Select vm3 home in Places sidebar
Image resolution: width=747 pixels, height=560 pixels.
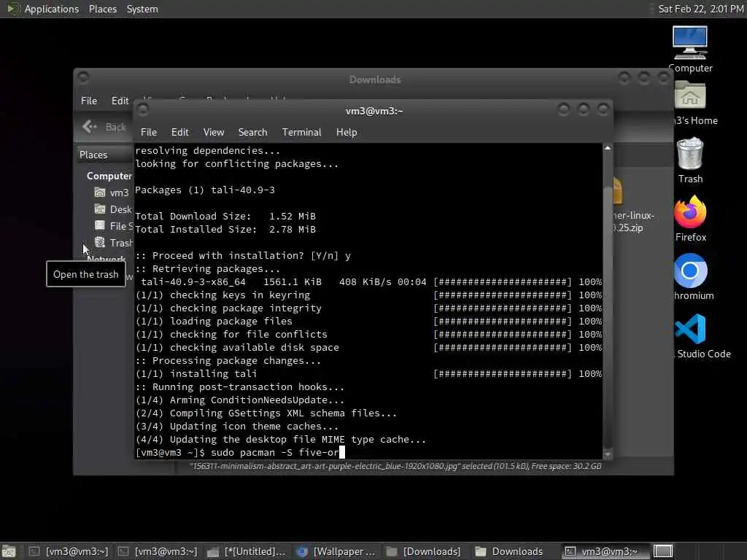coord(112,192)
